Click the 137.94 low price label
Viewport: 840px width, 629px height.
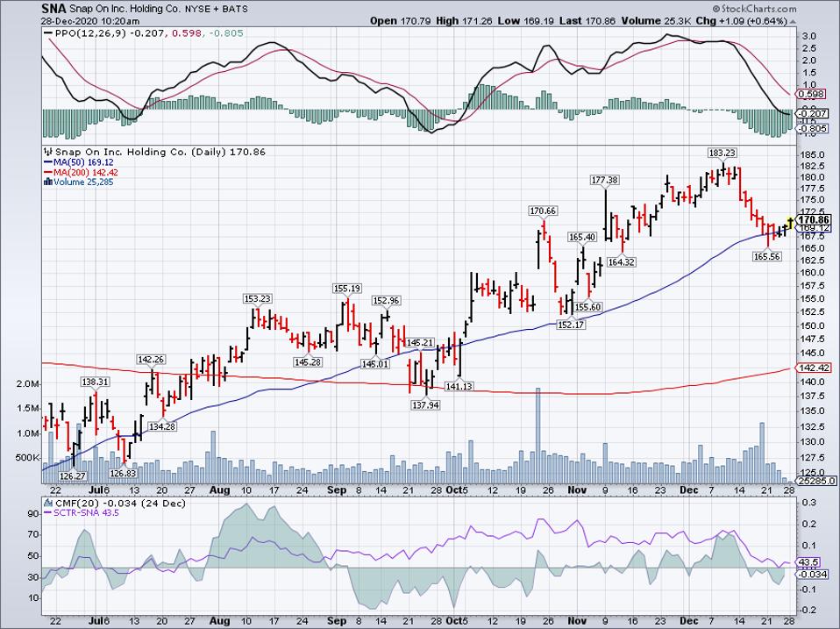click(x=426, y=405)
